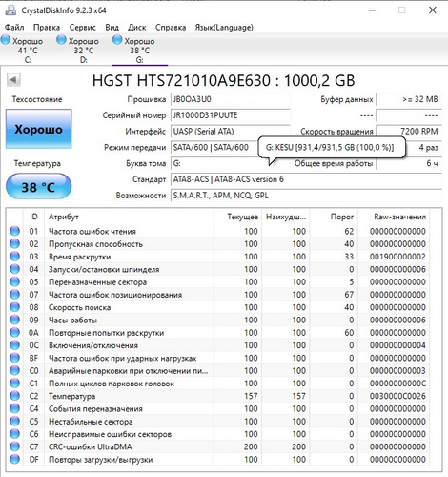Click the CrystalDiskInfo app icon in title bar
The width and height of the screenshot is (448, 477).
(x=10, y=10)
